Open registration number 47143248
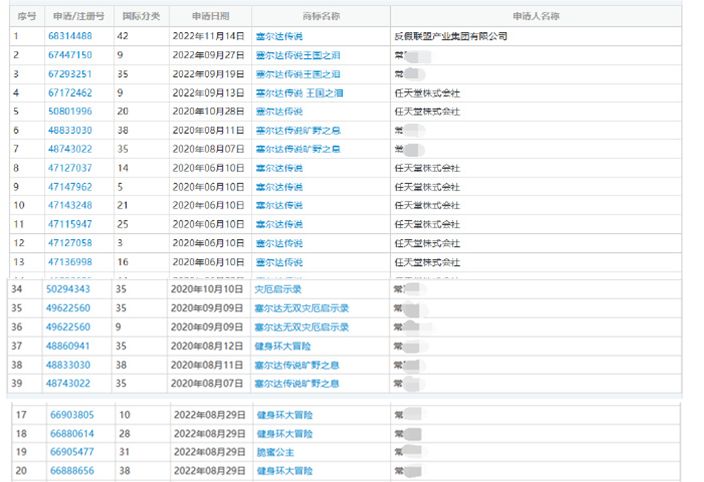Screen dimensions: 704x482 coord(70,205)
